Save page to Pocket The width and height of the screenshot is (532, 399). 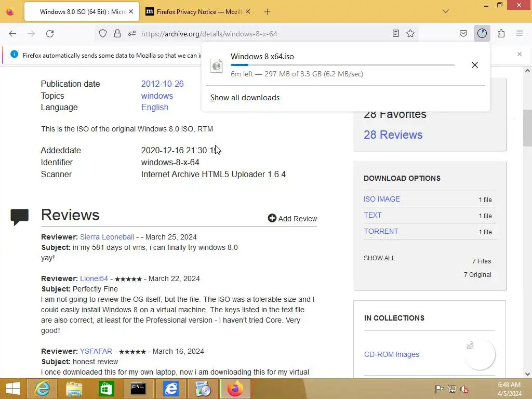click(x=463, y=33)
